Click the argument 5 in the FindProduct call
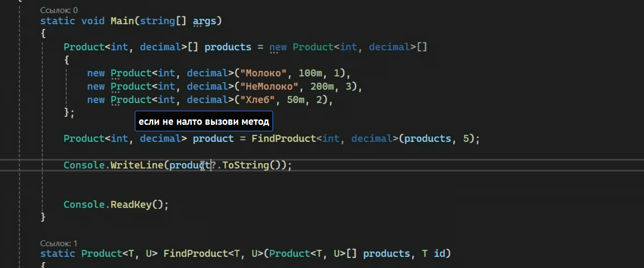This screenshot has height=268, width=644. [x=466, y=139]
